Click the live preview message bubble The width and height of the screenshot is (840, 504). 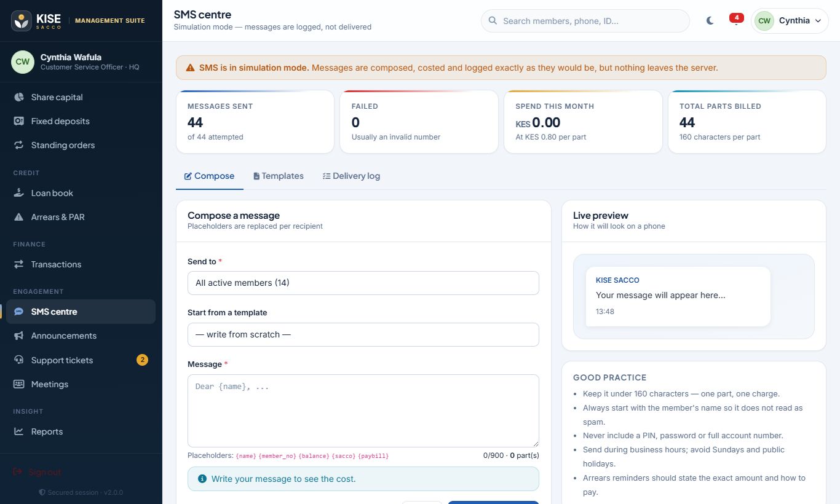678,296
